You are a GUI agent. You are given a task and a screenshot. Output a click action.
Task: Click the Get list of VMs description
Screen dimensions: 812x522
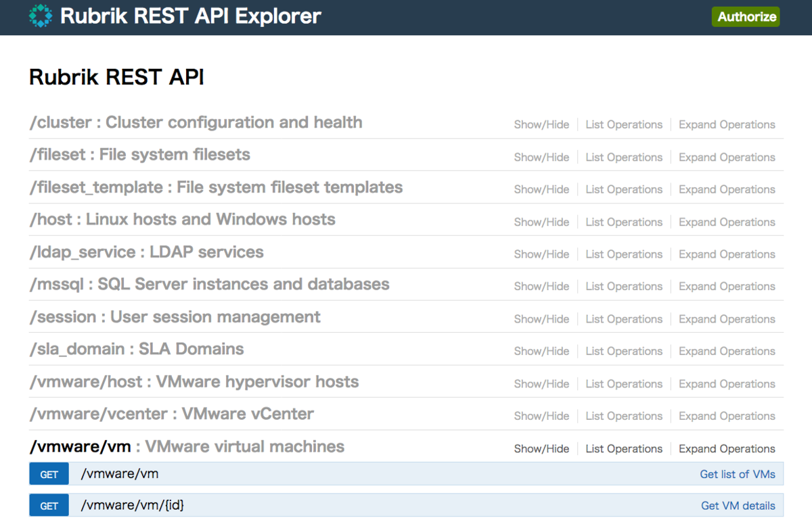(x=738, y=474)
